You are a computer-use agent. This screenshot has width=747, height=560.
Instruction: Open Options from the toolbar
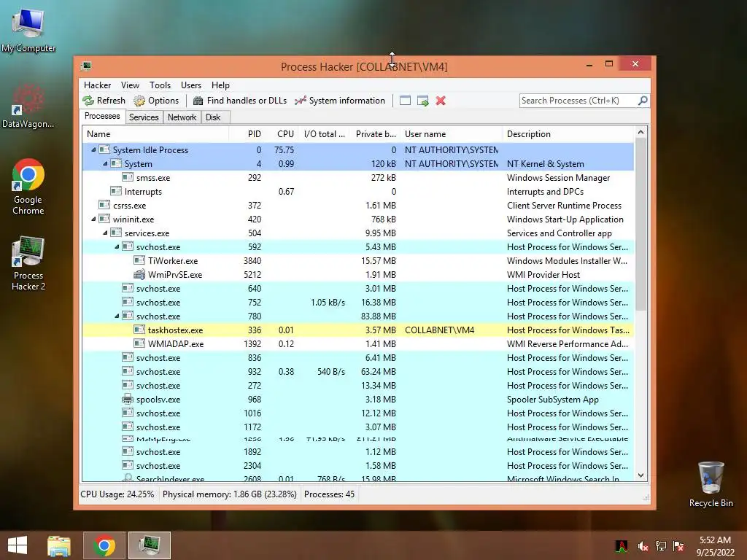pos(156,101)
